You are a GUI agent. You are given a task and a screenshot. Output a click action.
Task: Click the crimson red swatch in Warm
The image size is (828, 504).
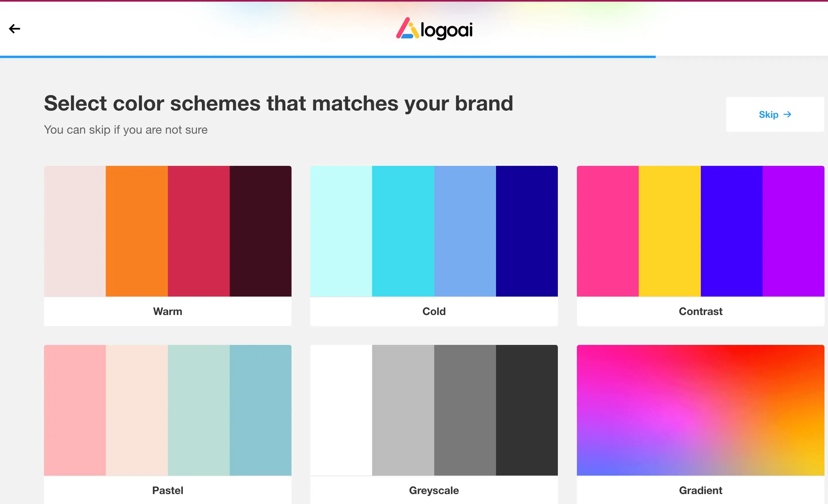pyautogui.click(x=199, y=231)
